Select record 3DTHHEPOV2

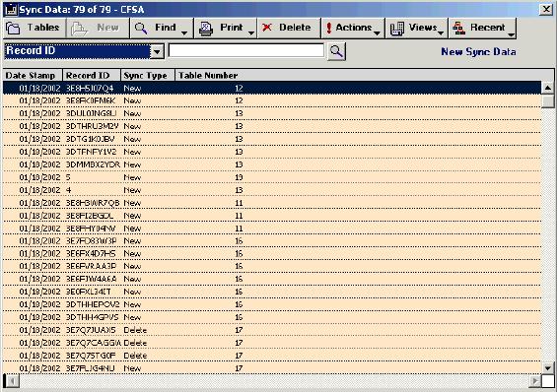tap(272, 304)
